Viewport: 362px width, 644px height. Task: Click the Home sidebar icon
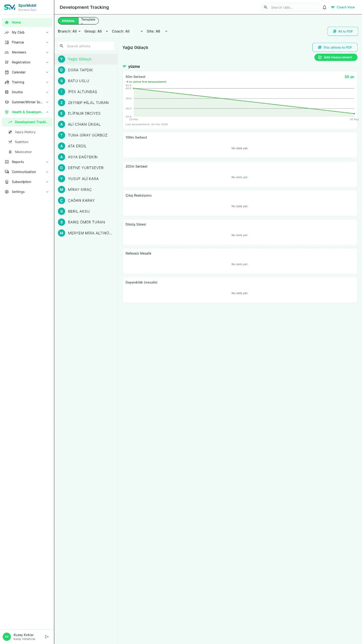click(7, 22)
